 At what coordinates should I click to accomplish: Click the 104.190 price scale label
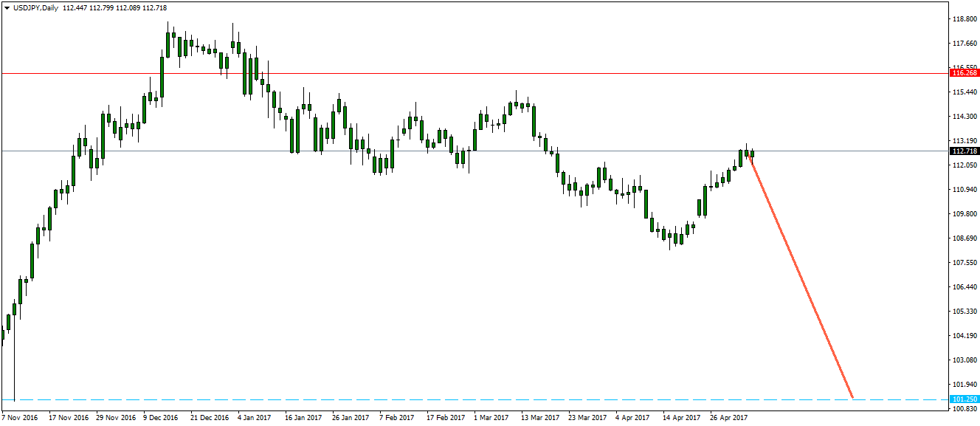[x=964, y=336]
